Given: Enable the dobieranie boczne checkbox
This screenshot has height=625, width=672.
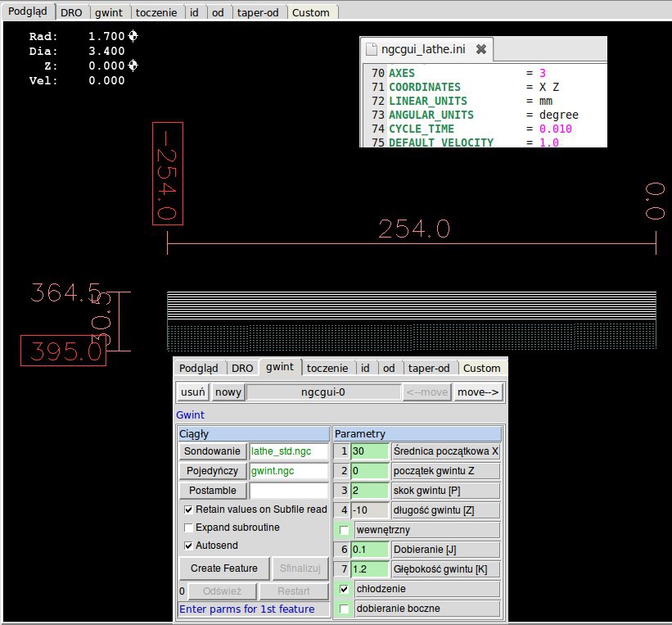Looking at the screenshot, I should pyautogui.click(x=344, y=609).
